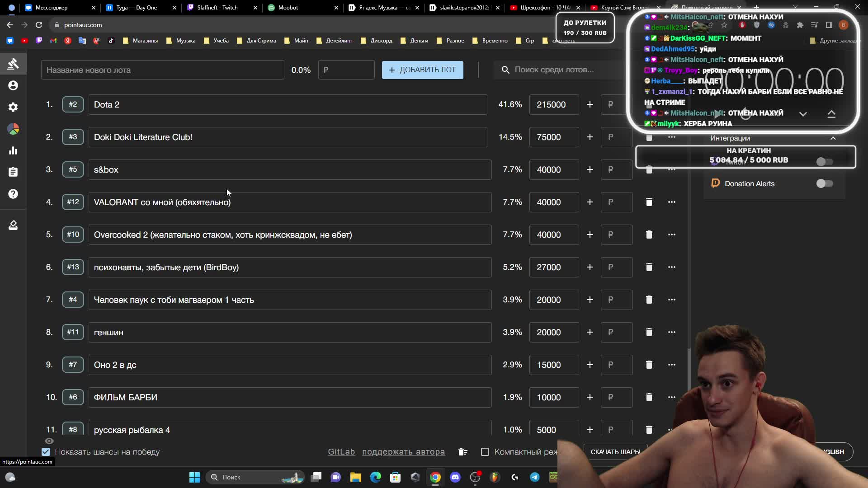The height and width of the screenshot is (488, 868).
Task: Open statistics bar chart sidebar icon
Action: click(x=13, y=150)
